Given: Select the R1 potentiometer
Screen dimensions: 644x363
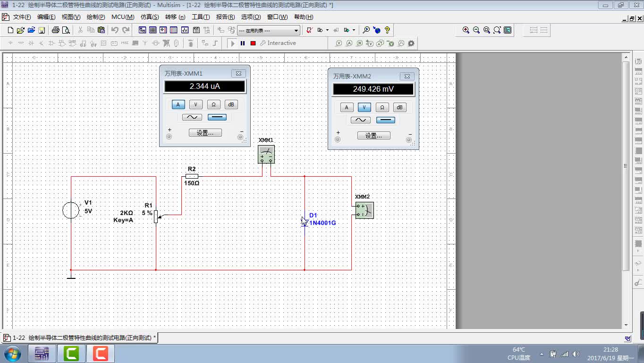Looking at the screenshot, I should point(156,216).
